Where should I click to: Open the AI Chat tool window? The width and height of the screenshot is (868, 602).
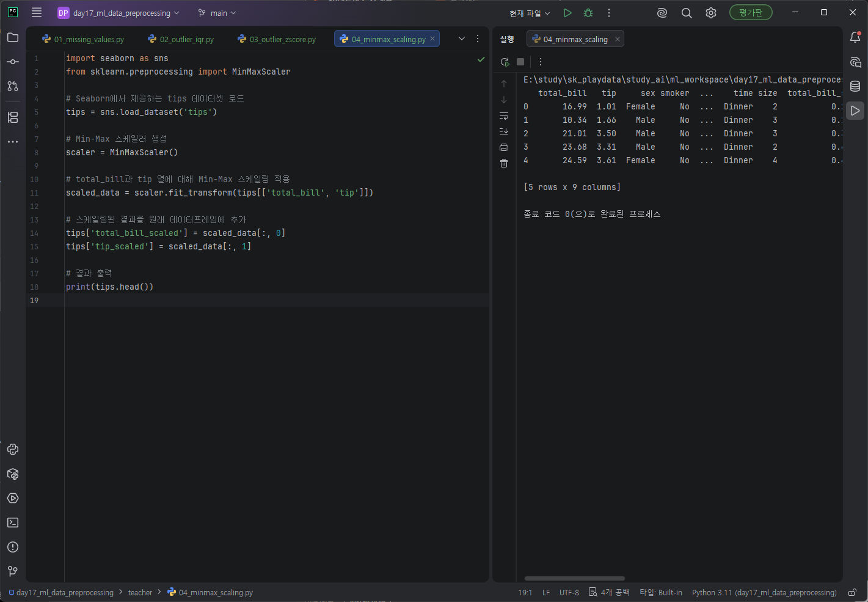tap(855, 62)
